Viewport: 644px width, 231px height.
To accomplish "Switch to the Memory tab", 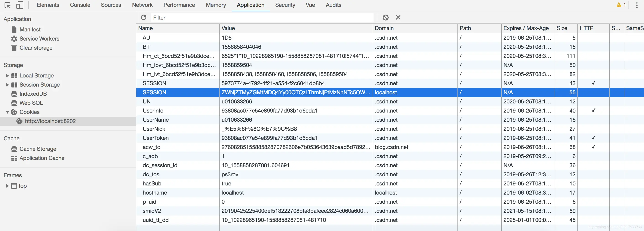I will pos(216,5).
